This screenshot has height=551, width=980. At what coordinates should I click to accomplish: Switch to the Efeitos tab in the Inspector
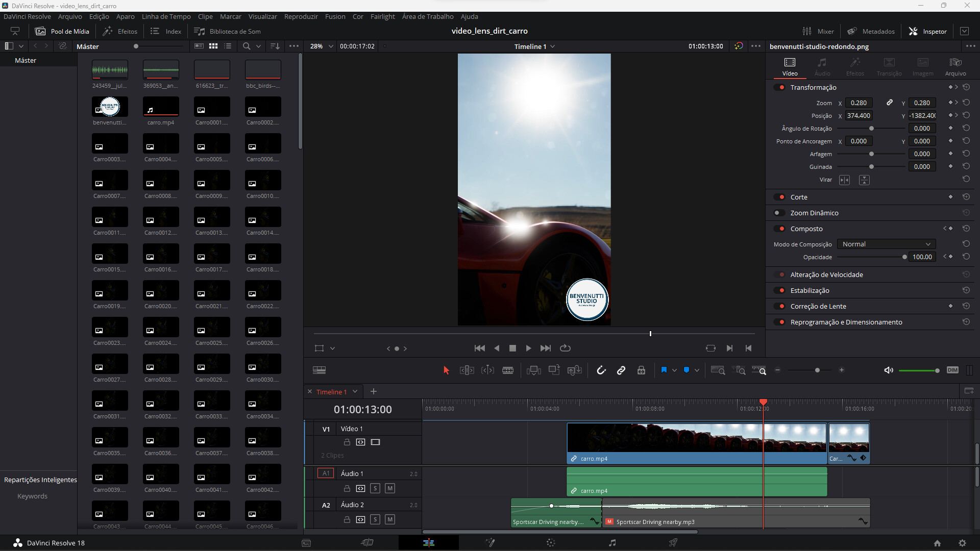tap(855, 67)
